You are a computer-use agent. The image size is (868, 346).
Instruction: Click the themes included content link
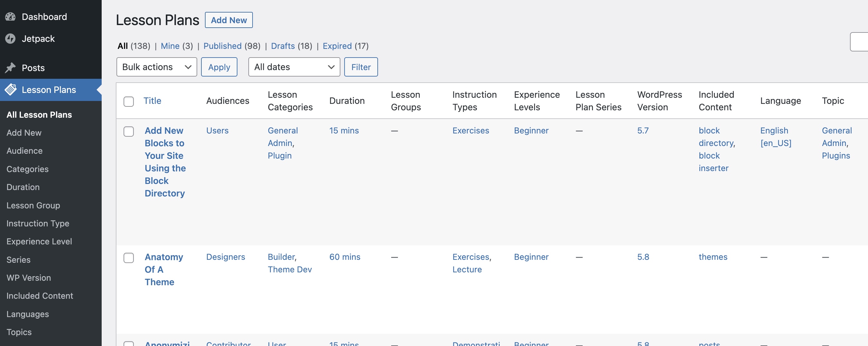pos(713,257)
